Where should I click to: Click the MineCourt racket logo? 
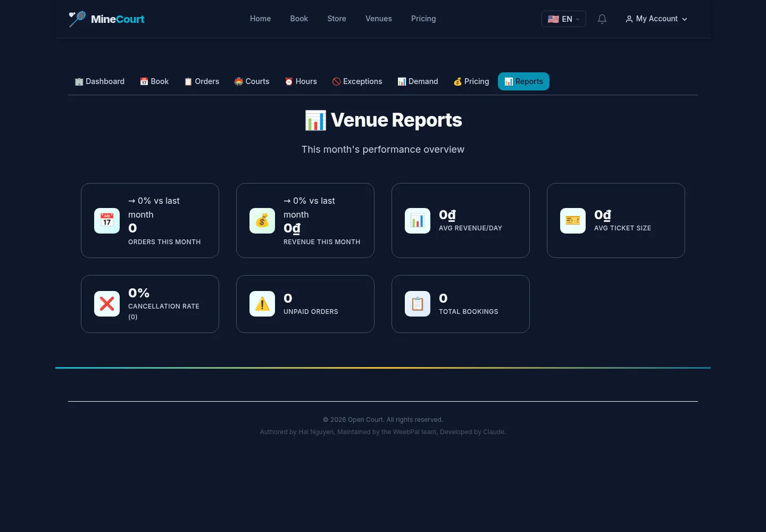(x=77, y=19)
